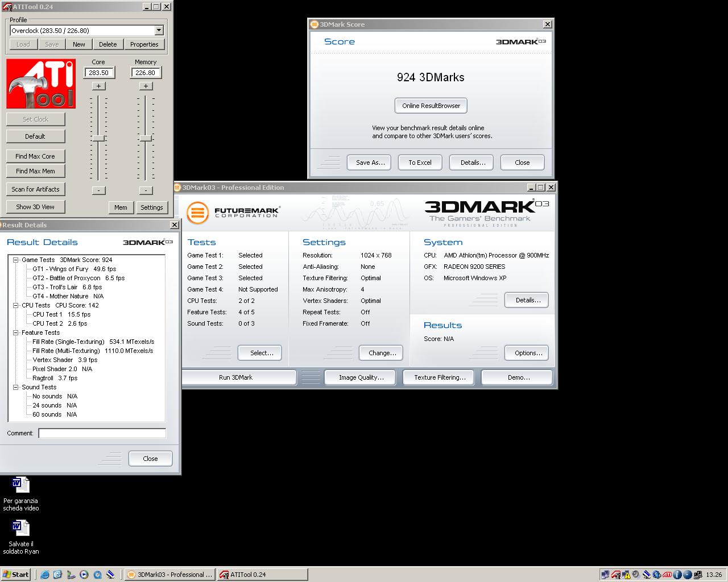The image size is (728, 582).
Task: Open Details in 3DMark Score window
Action: point(473,163)
